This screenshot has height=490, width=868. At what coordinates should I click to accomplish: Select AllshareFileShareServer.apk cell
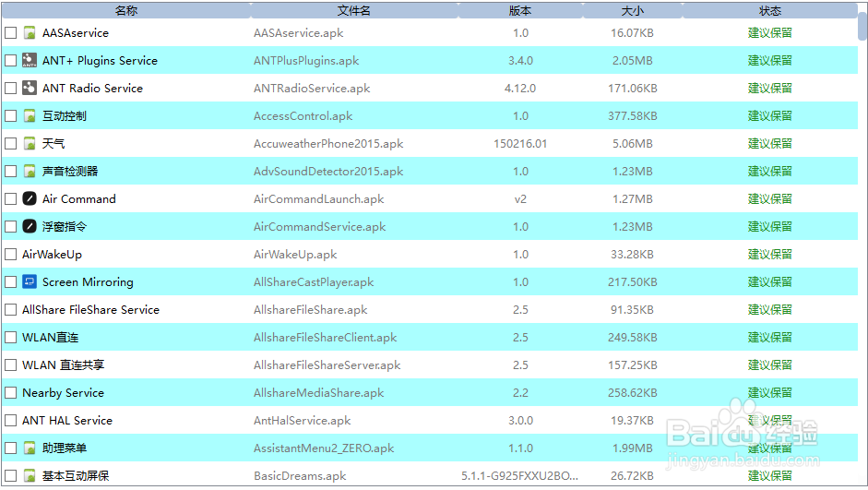[327, 365]
